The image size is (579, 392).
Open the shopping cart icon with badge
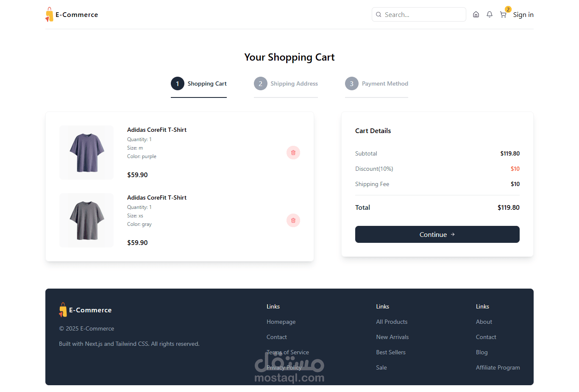504,14
